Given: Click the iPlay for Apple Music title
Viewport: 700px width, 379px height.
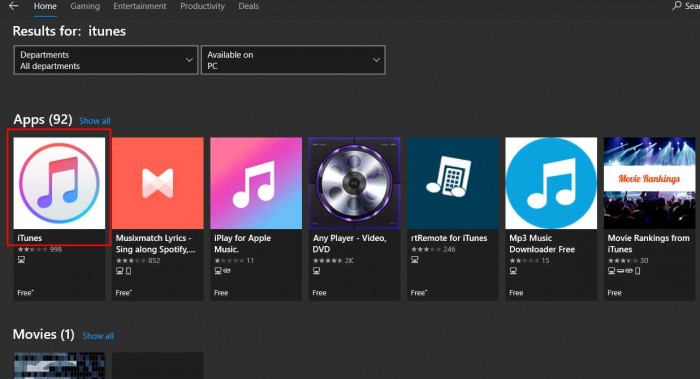Looking at the screenshot, I should [242, 244].
